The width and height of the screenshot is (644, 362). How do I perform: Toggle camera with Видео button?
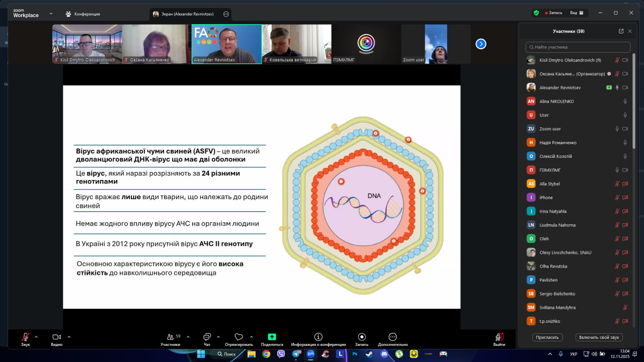click(56, 337)
